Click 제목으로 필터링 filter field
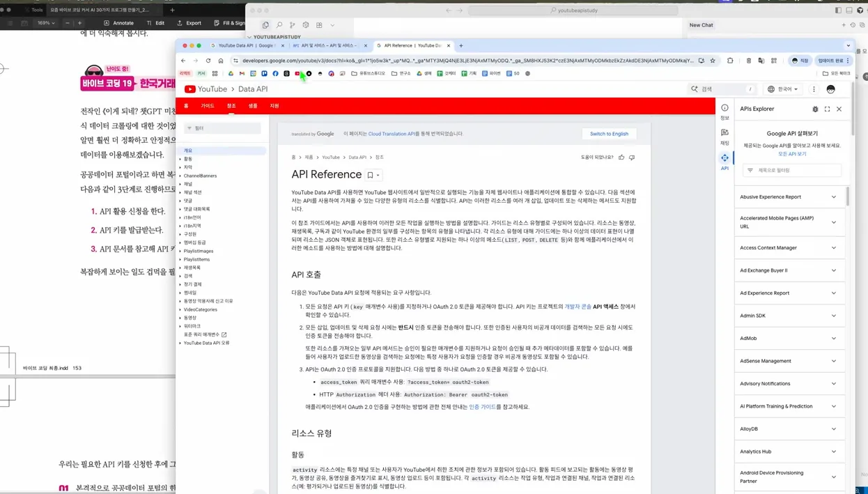 792,170
